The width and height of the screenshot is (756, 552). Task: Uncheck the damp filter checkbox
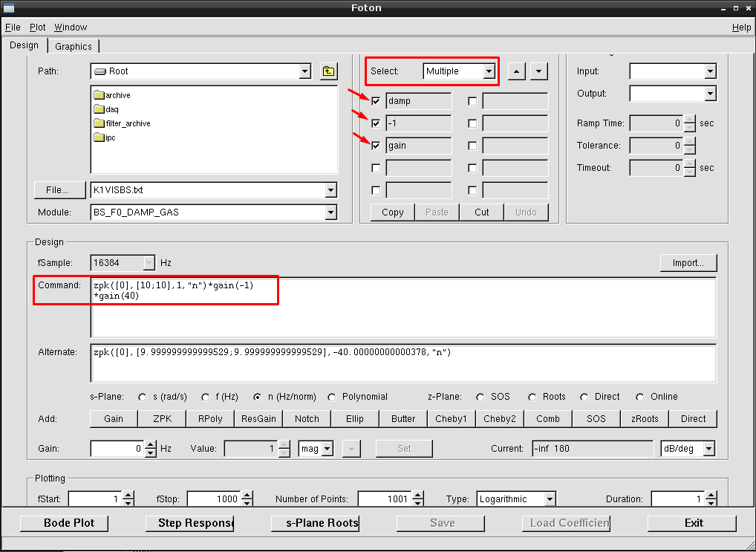tap(376, 101)
